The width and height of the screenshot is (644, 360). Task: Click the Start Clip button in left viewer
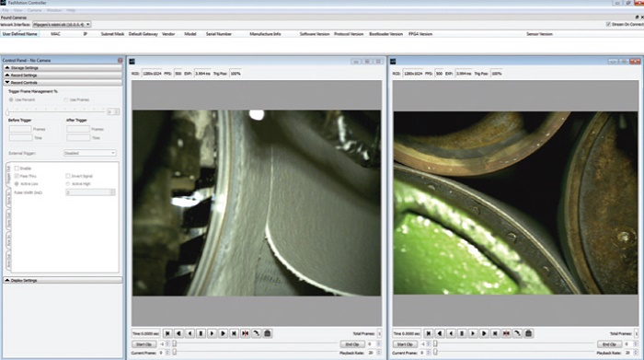pos(144,344)
